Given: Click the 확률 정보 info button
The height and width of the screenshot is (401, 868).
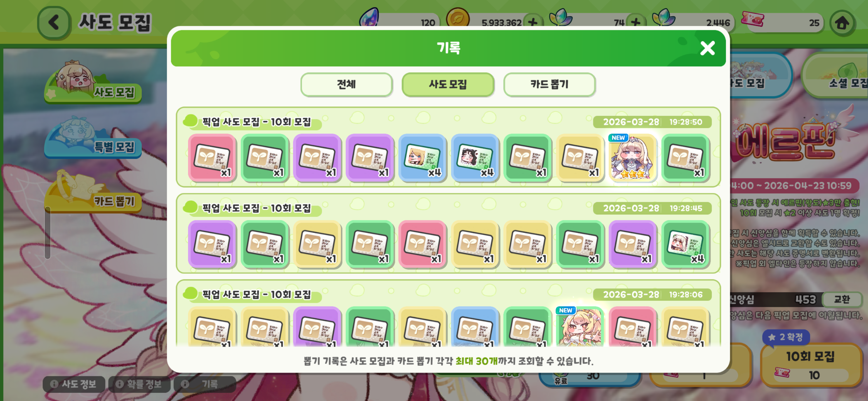Looking at the screenshot, I should (x=139, y=384).
